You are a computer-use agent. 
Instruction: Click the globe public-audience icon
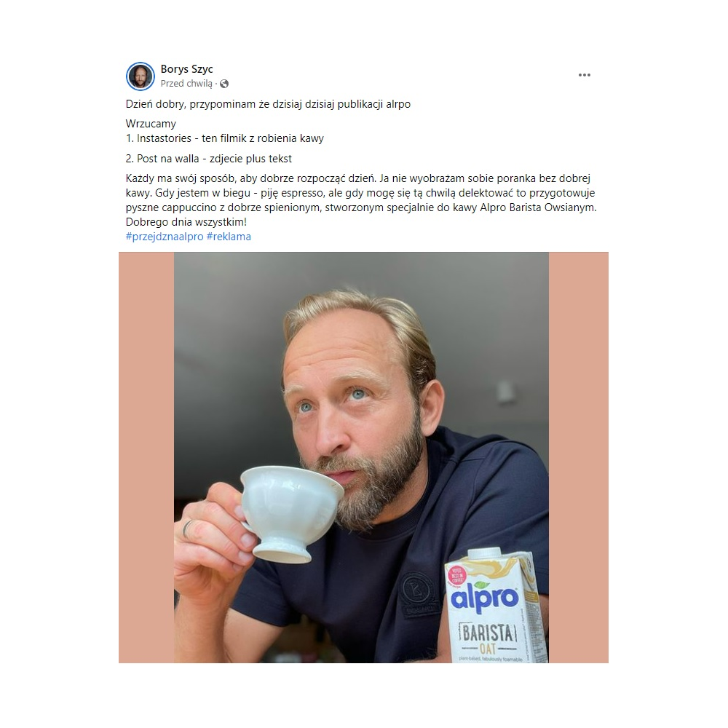coord(224,84)
